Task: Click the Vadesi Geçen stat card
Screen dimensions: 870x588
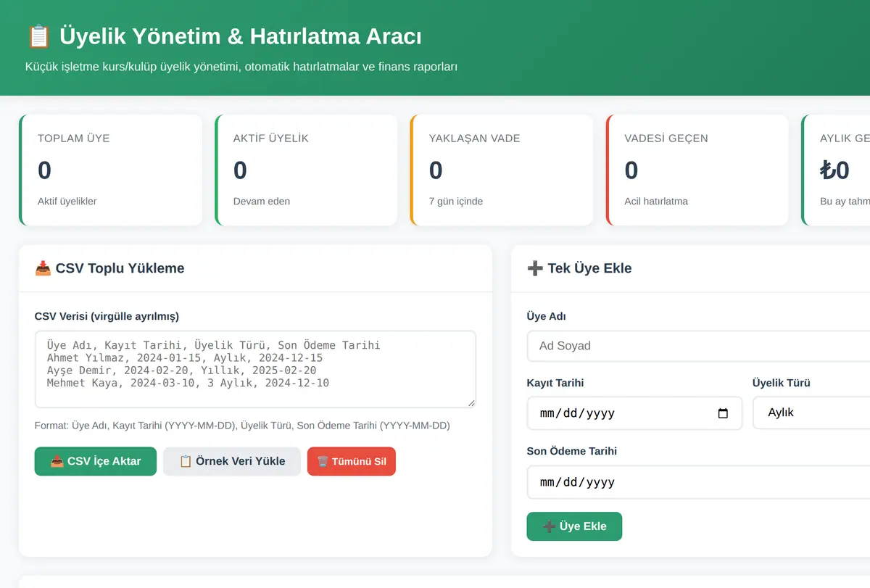Action: tap(697, 170)
